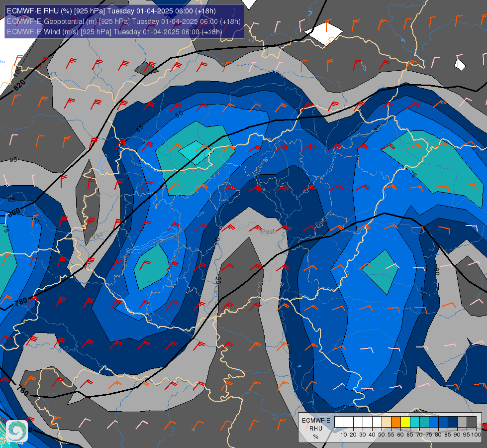
Task: Click the legend tick value 65
Action: pos(410,435)
